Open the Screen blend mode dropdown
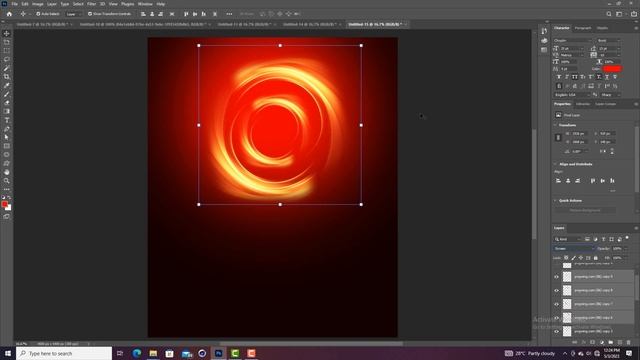640x360 pixels. [x=573, y=249]
